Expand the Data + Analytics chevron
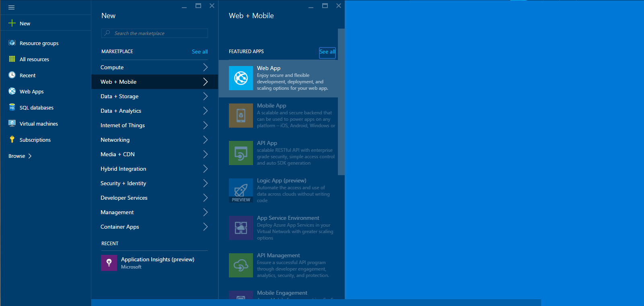 (205, 111)
